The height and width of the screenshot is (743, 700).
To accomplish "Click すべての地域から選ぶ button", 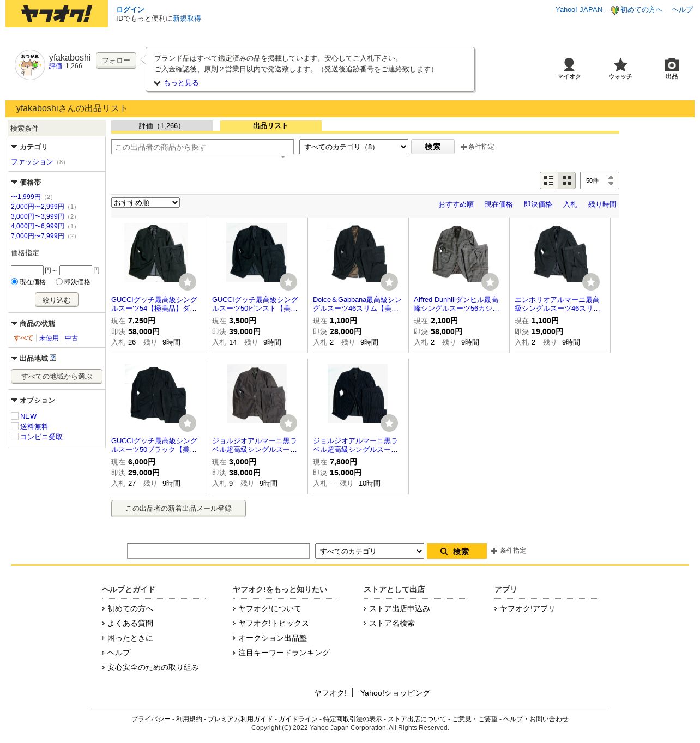I will tap(57, 376).
